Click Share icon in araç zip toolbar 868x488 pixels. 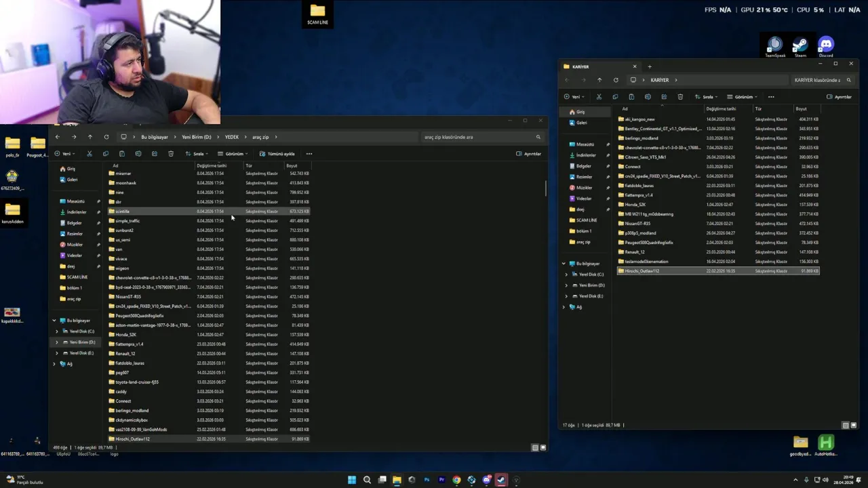click(x=155, y=154)
